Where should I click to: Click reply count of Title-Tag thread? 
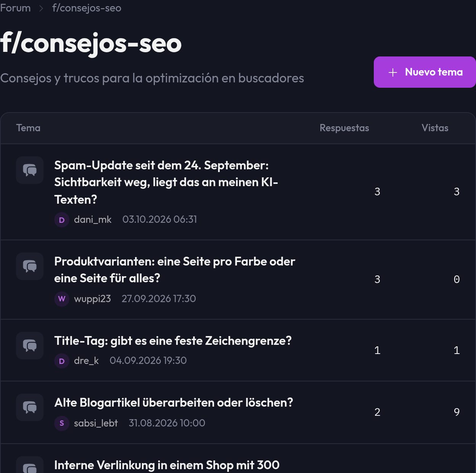(377, 350)
